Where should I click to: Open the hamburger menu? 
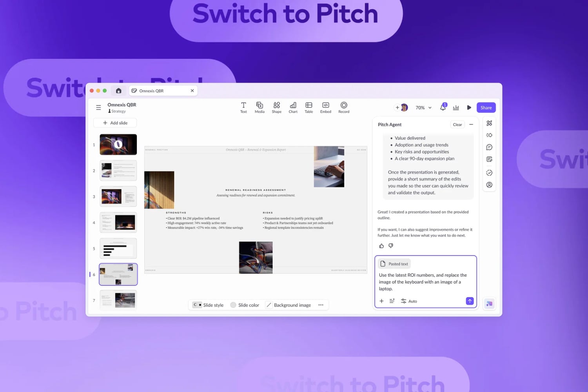(98, 107)
